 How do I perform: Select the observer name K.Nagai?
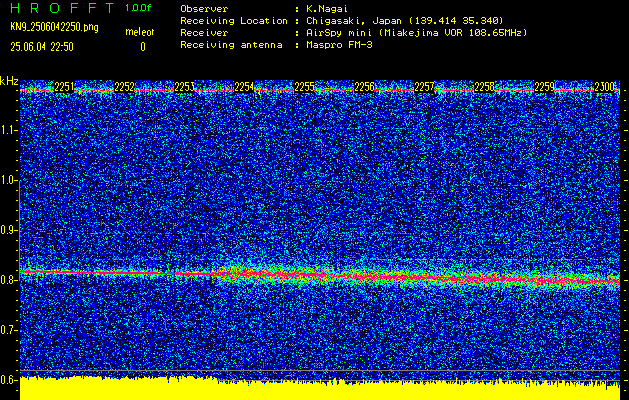[327, 9]
